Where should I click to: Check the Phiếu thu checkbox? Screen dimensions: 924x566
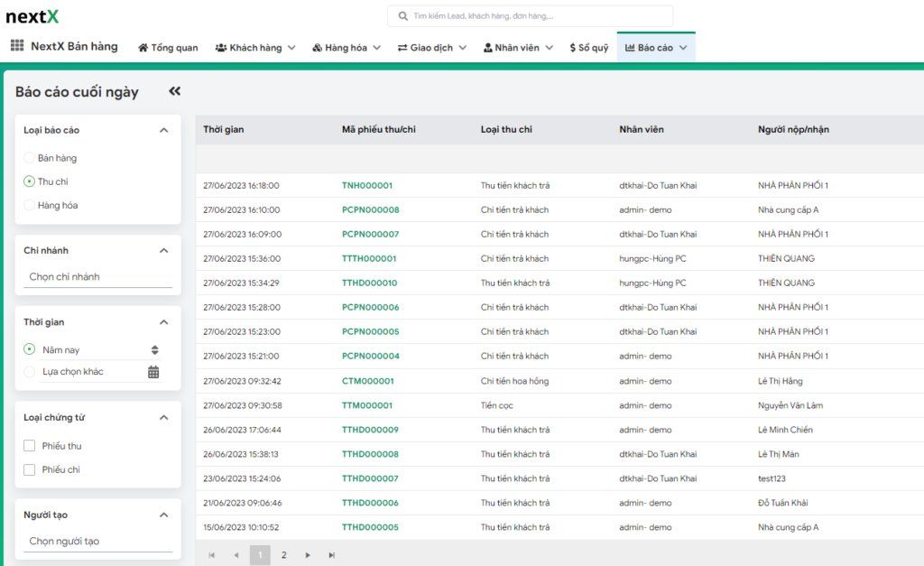[x=30, y=446]
